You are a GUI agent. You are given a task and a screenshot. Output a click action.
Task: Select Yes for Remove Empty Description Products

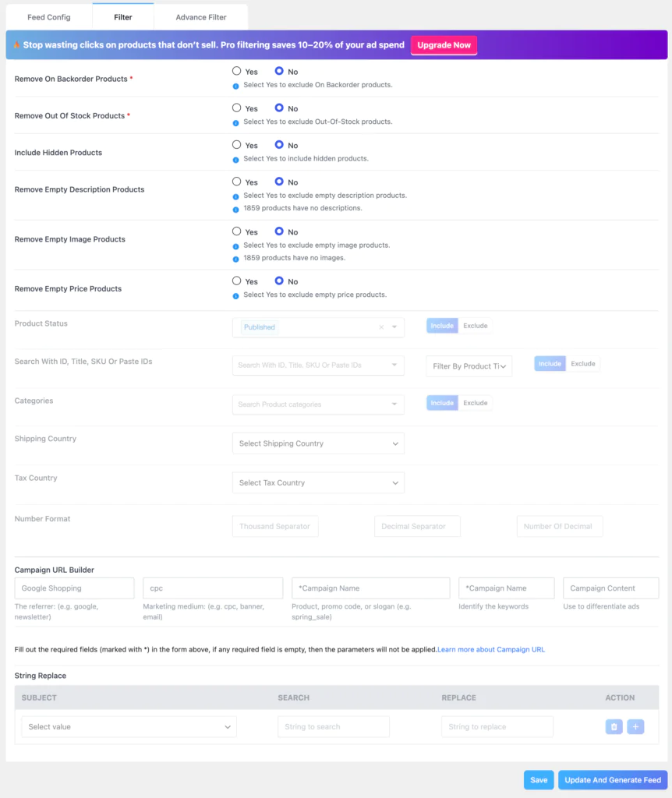click(x=237, y=182)
